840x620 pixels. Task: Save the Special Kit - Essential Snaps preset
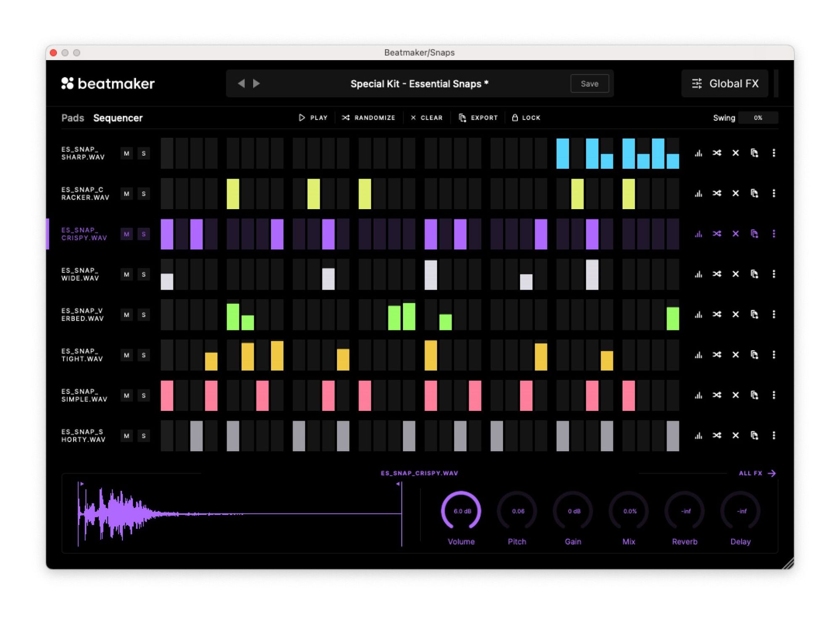pos(590,84)
